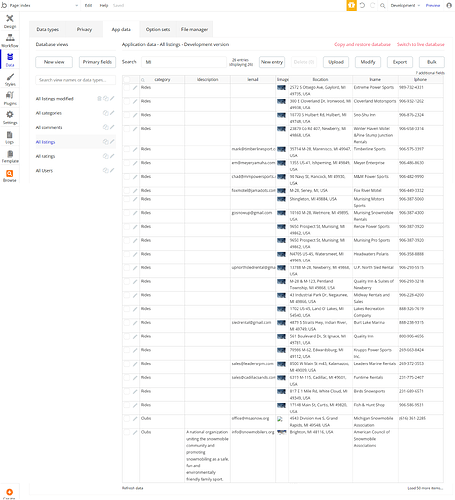The width and height of the screenshot is (455, 500).
Task: Click the New view button
Action: click(x=54, y=62)
